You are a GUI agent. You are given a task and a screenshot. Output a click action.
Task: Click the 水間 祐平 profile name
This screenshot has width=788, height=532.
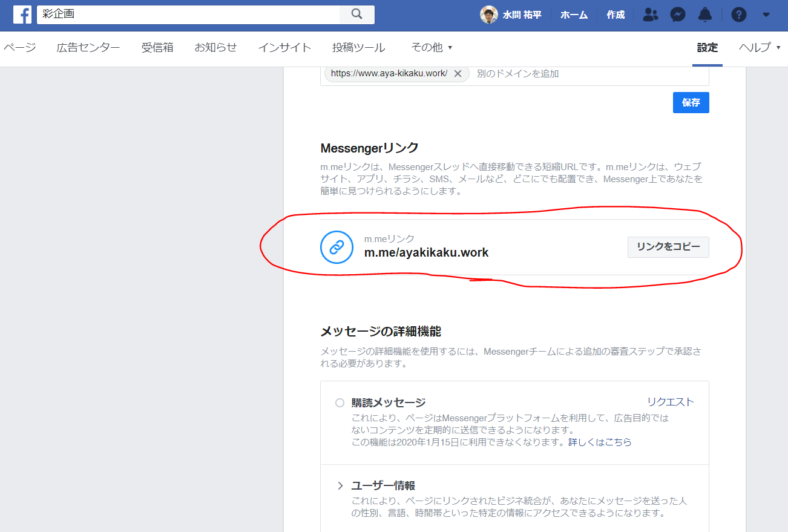point(522,15)
